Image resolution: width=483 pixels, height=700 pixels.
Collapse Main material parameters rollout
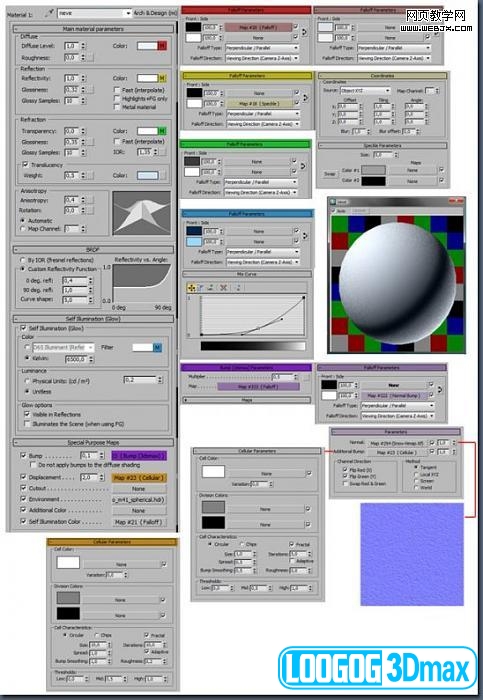pos(93,29)
